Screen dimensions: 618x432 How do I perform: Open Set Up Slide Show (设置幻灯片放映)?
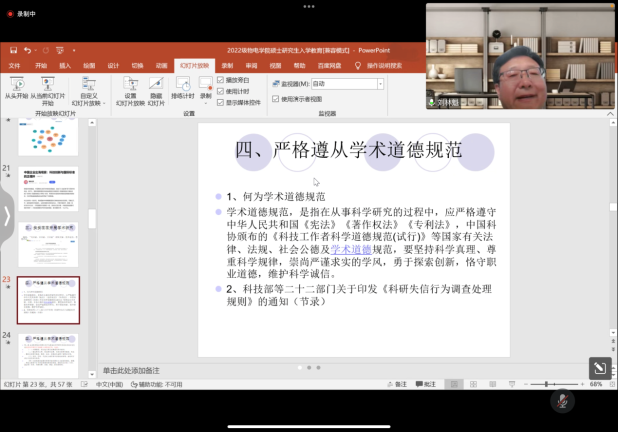(130, 88)
